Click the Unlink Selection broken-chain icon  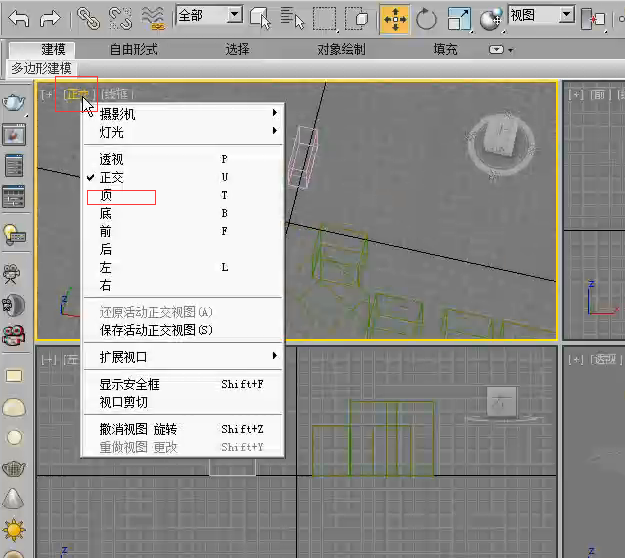point(120,18)
